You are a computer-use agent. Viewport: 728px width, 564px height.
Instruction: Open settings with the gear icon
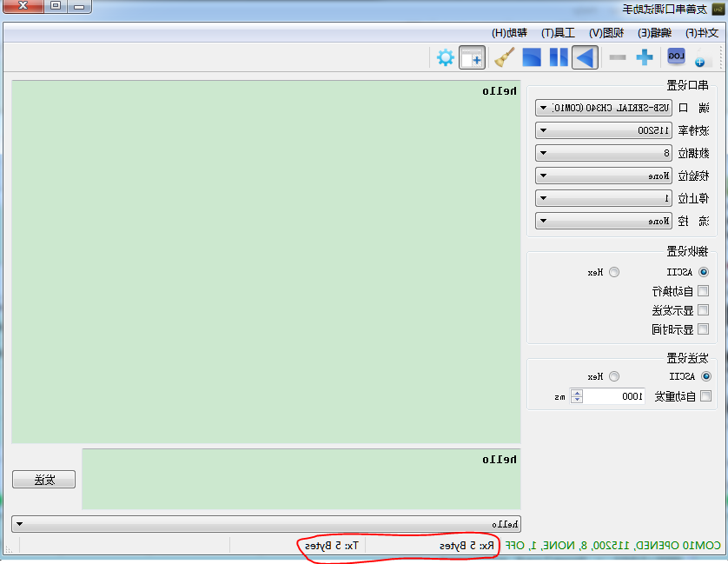[x=446, y=57]
